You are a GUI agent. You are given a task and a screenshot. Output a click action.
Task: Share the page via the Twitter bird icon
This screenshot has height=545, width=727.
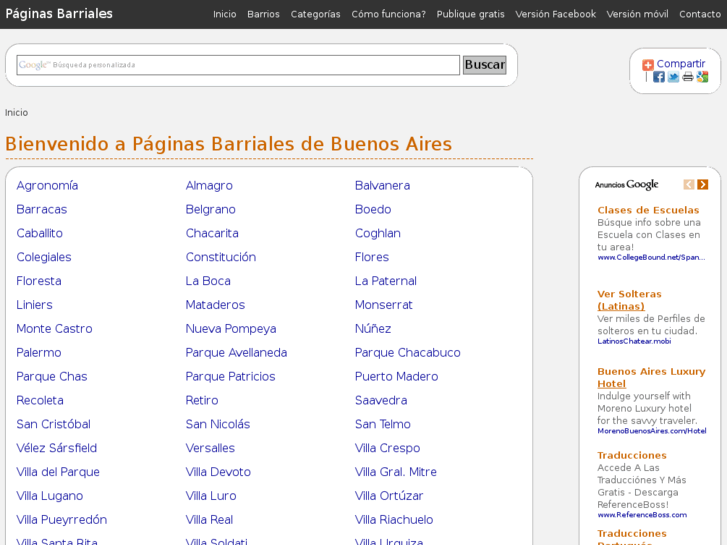pos(673,77)
